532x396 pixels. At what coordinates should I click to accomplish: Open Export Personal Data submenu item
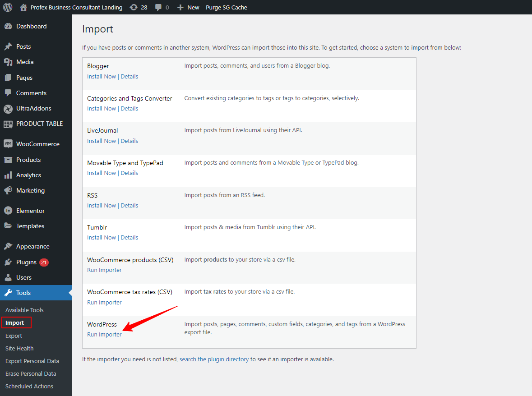[32, 361]
